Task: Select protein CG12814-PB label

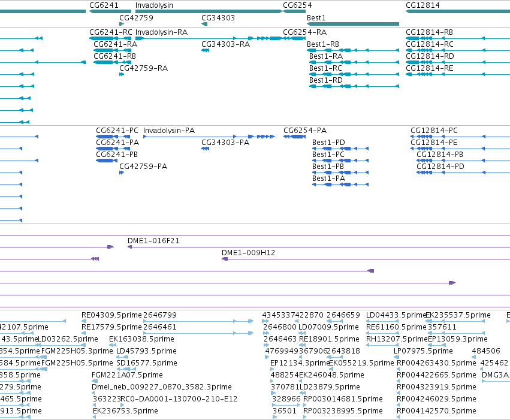Action: click(x=440, y=155)
